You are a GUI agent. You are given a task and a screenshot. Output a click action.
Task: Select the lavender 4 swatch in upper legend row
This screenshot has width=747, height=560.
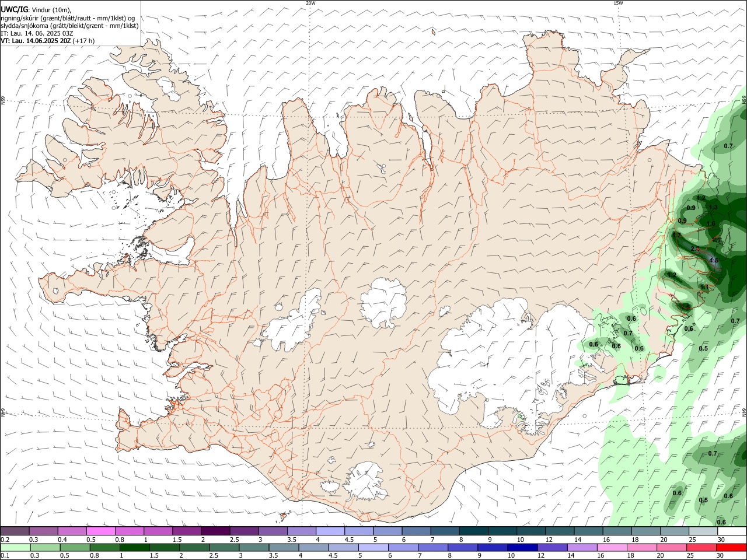pyautogui.click(x=330, y=531)
